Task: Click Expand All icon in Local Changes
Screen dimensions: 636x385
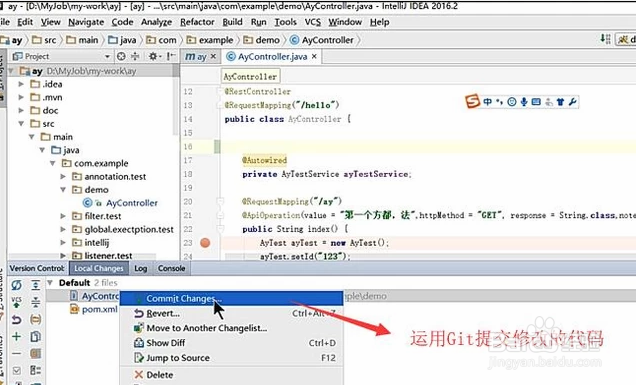Action: [36, 285]
